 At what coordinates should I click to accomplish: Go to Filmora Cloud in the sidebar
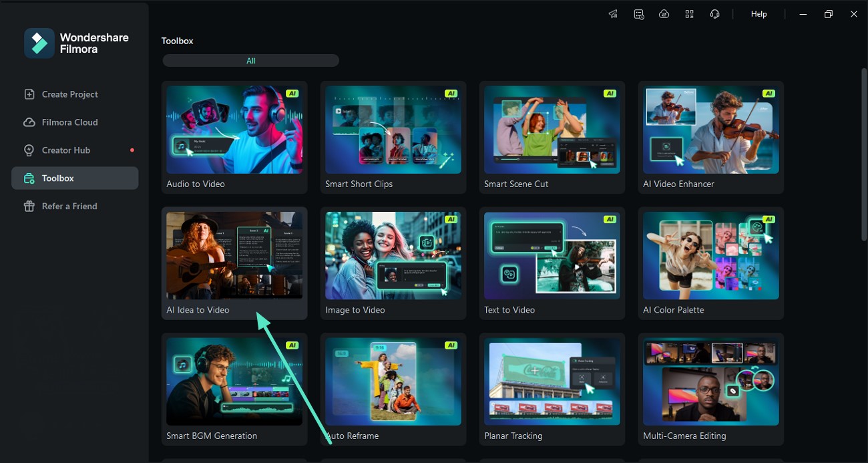[75, 122]
